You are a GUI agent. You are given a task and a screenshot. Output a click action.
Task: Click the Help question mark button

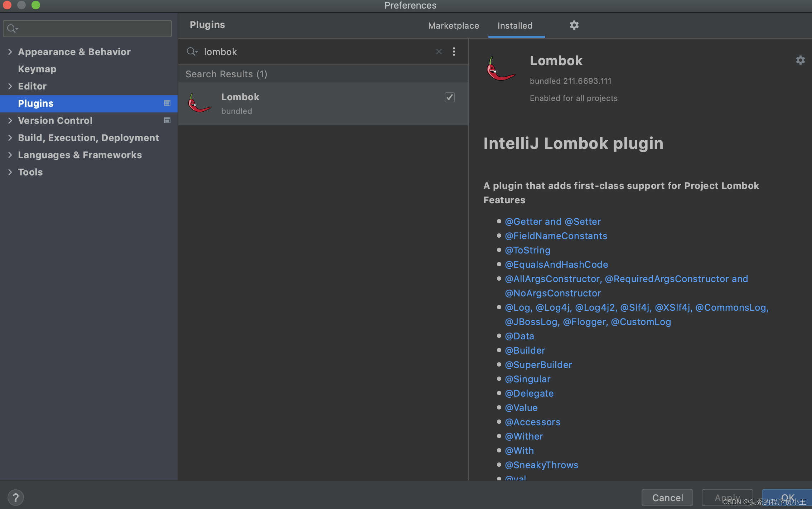click(x=16, y=498)
